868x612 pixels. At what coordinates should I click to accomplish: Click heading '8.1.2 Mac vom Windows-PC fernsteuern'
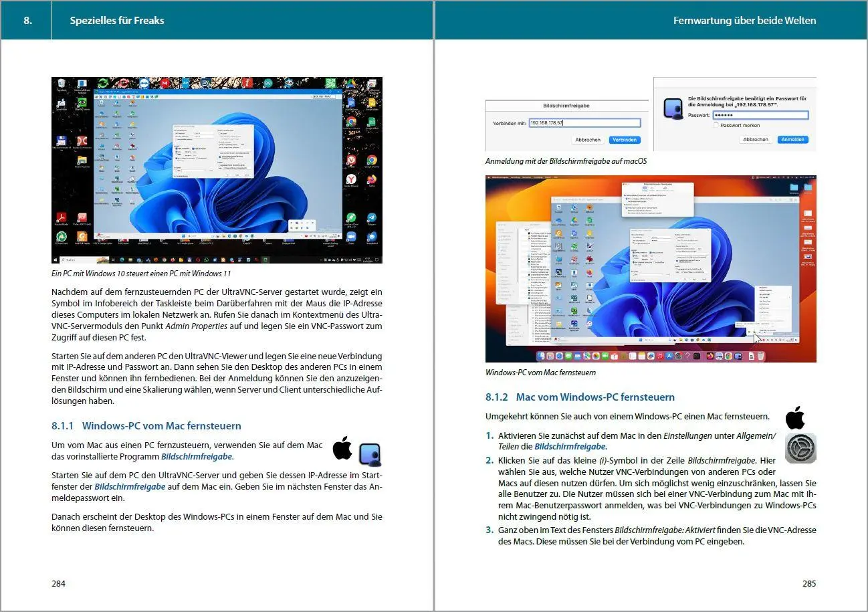[580, 397]
